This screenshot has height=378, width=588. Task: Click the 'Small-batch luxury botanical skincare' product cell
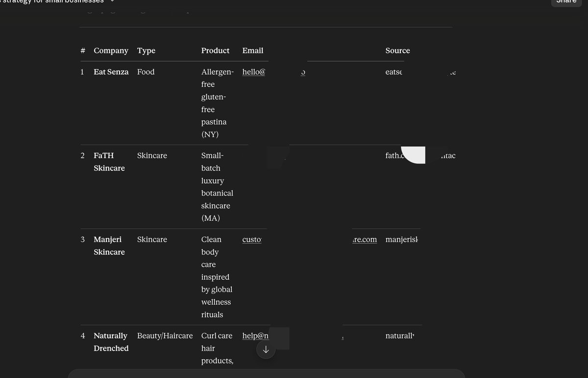217,187
